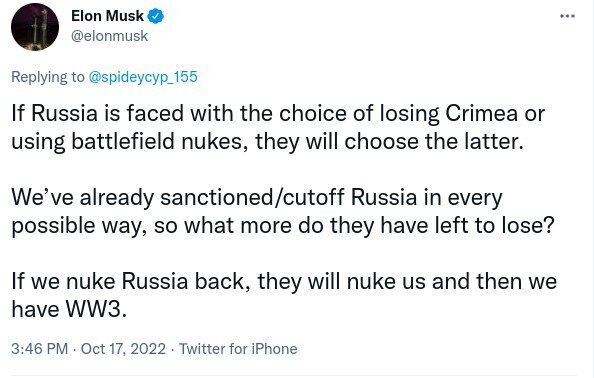Screen dimensions: 594x378
Task: Click the blue verified badge
Action: [156, 16]
